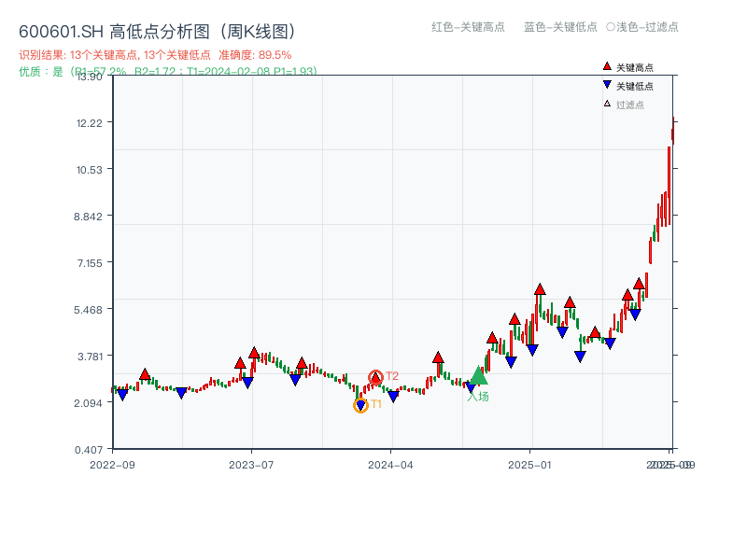The image size is (747, 560).
Task: Click the 2023-07 date axis label
Action: tap(251, 465)
